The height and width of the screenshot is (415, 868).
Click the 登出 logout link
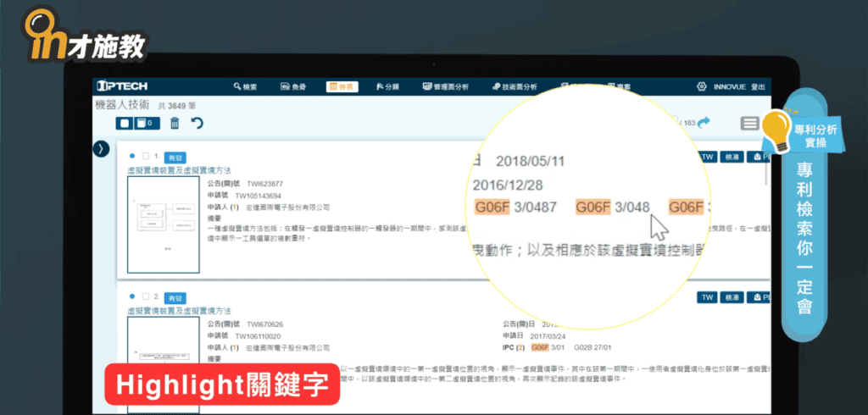(x=759, y=87)
